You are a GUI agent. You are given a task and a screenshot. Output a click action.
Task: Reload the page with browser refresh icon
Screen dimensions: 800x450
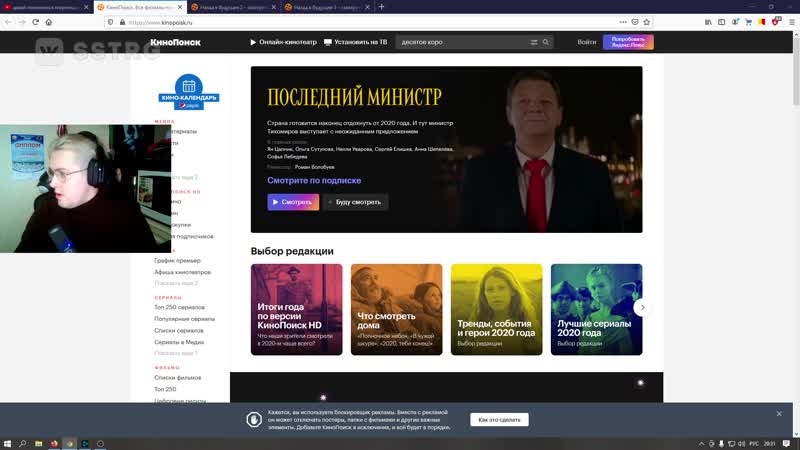coord(35,22)
